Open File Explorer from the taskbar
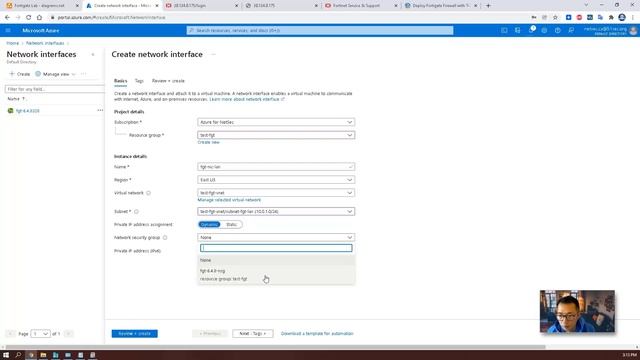This screenshot has height=360, width=640. [x=43, y=355]
